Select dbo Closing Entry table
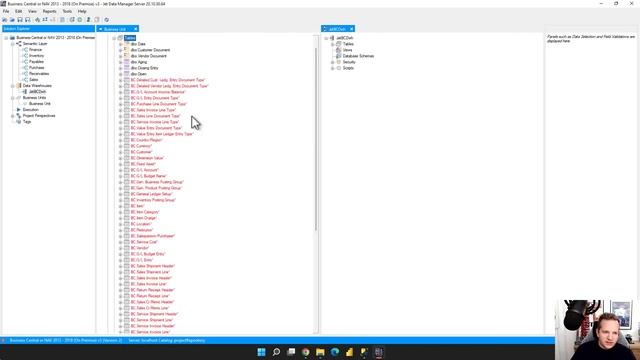The height and width of the screenshot is (360, 640). coord(144,68)
